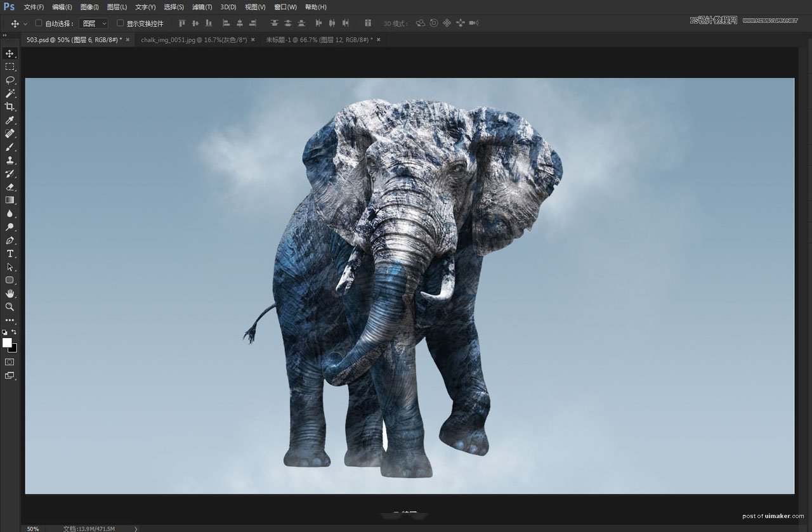Align top edges of layers
This screenshot has height=532, width=812.
pos(182,23)
